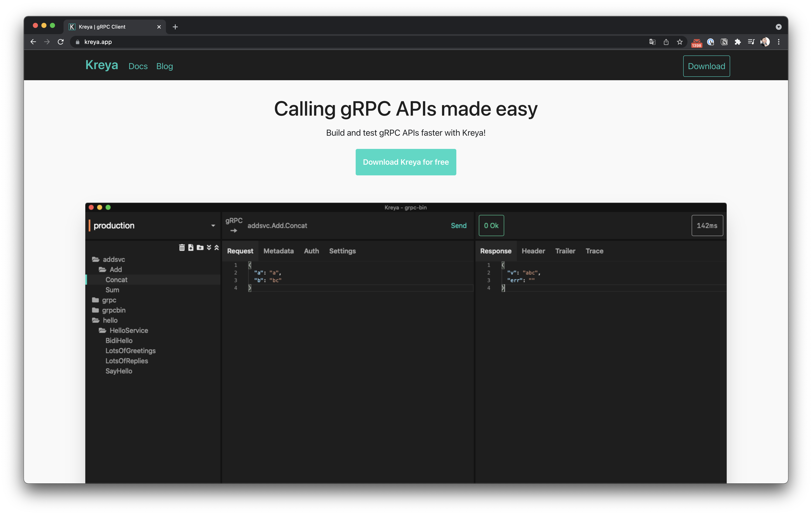Click the 'Calling gRPC APIs made easy' heading

point(406,109)
